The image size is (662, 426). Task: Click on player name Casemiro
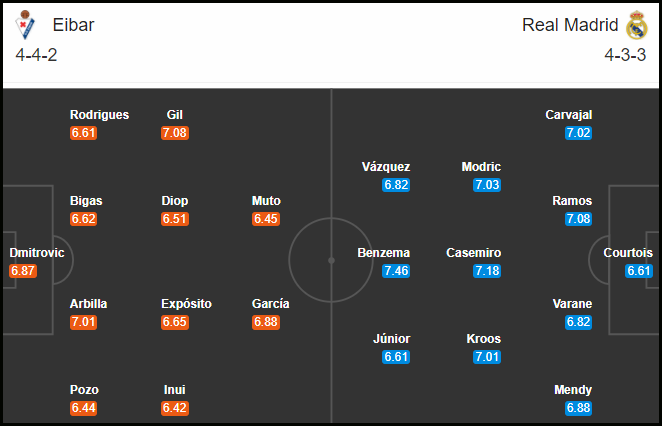[473, 252]
